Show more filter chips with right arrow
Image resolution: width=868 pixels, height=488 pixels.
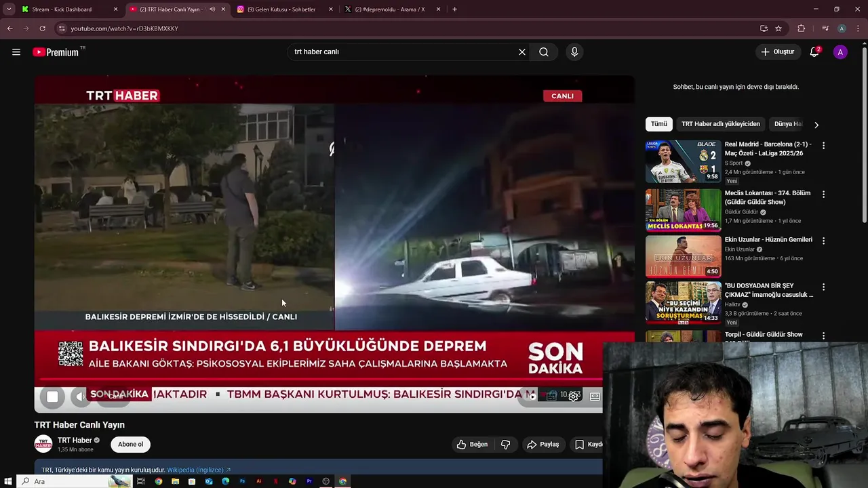click(x=816, y=125)
